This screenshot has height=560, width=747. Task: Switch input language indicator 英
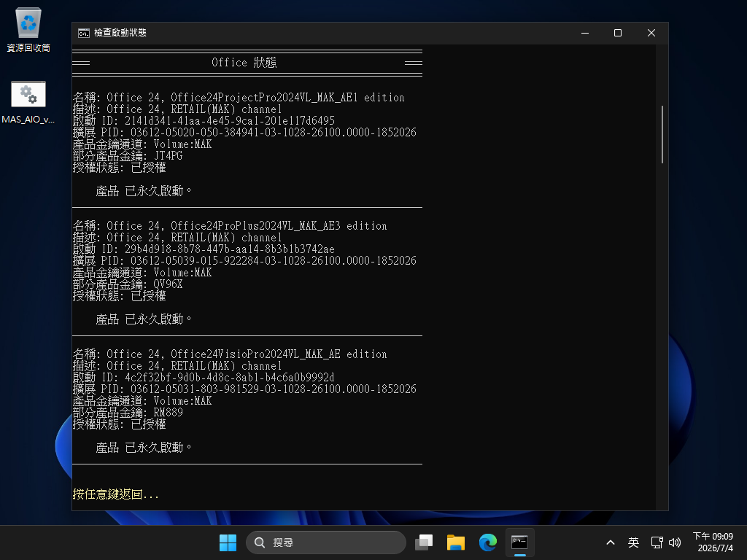[633, 542]
